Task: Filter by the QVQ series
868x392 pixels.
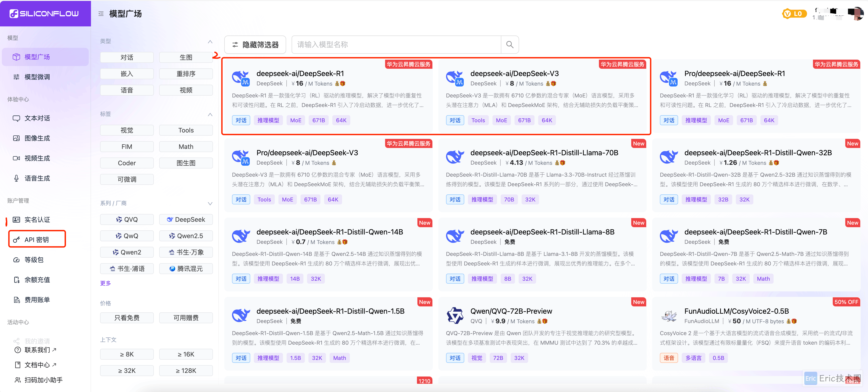Action: pos(127,220)
